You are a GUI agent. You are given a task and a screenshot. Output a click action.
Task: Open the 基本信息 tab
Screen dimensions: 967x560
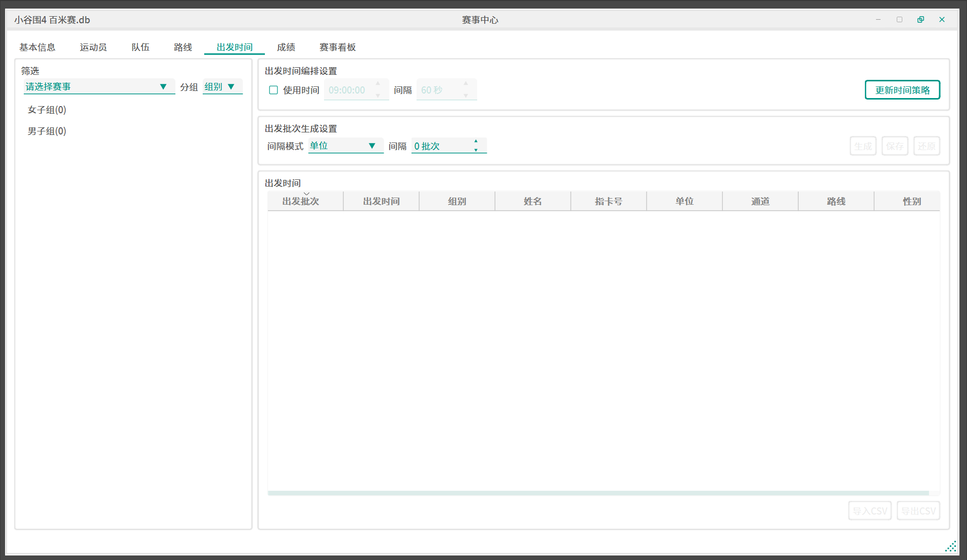point(37,47)
